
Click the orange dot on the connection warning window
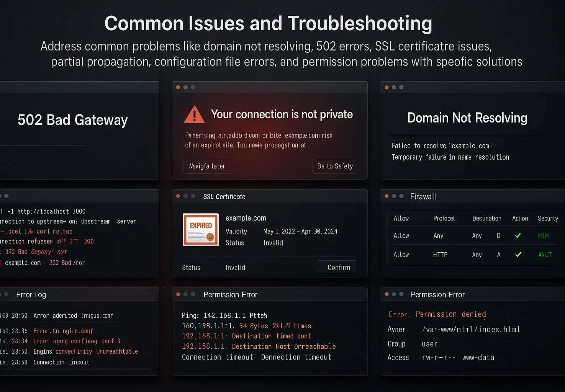point(178,87)
